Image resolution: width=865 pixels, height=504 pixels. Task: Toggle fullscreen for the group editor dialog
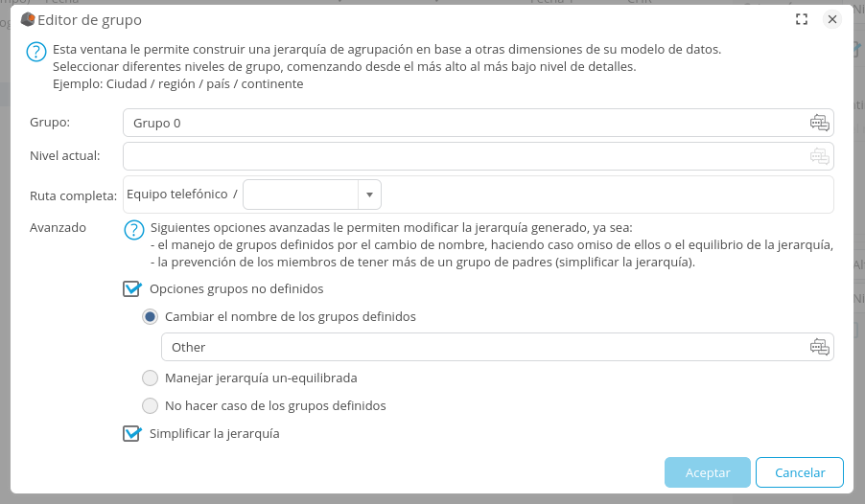pyautogui.click(x=802, y=19)
